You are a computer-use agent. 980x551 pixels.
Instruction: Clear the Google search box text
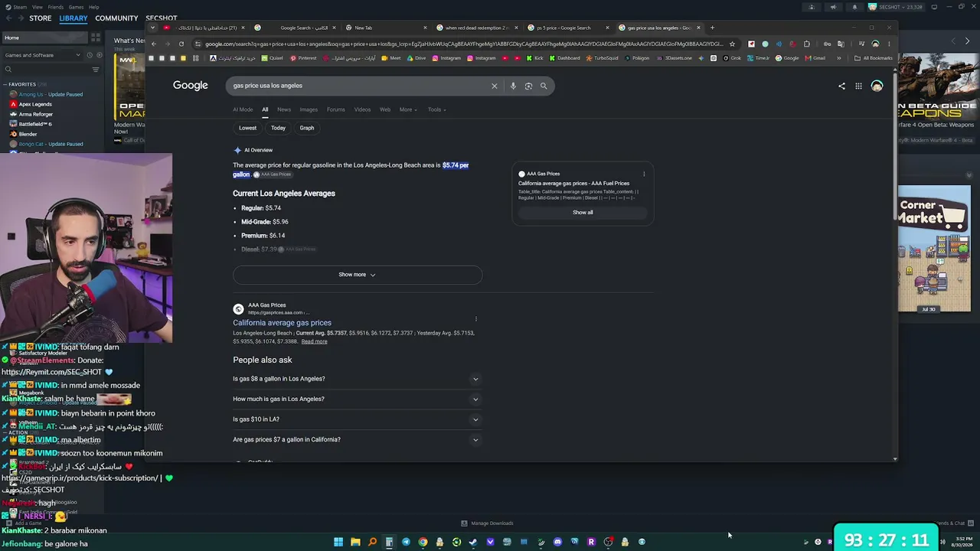(494, 86)
